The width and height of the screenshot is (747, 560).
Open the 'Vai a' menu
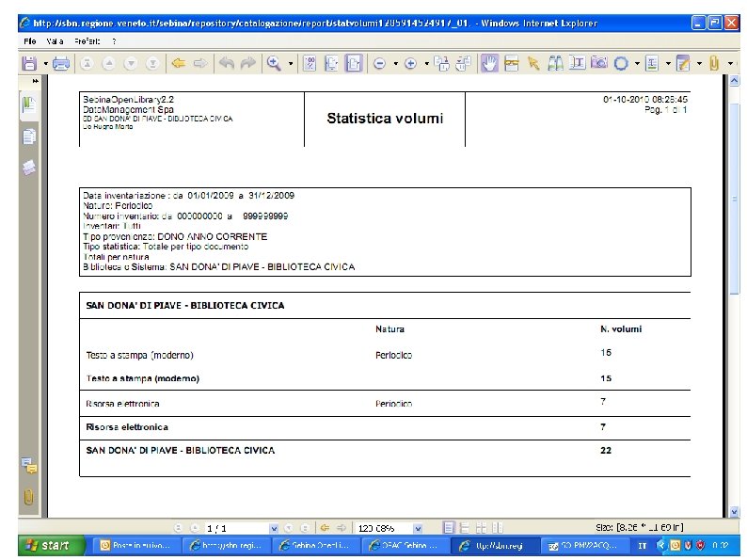[x=55, y=41]
